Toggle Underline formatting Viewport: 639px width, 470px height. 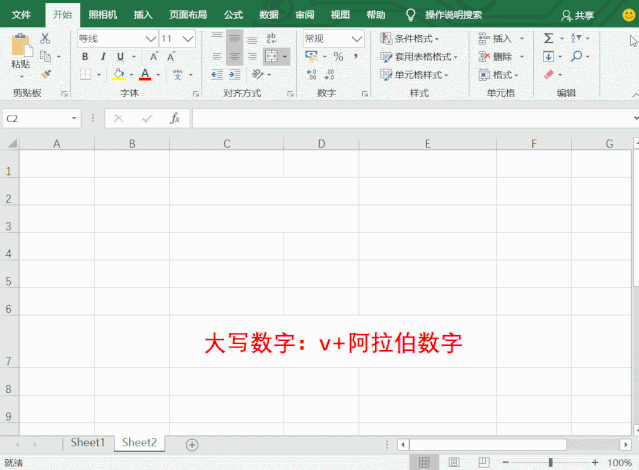point(120,57)
